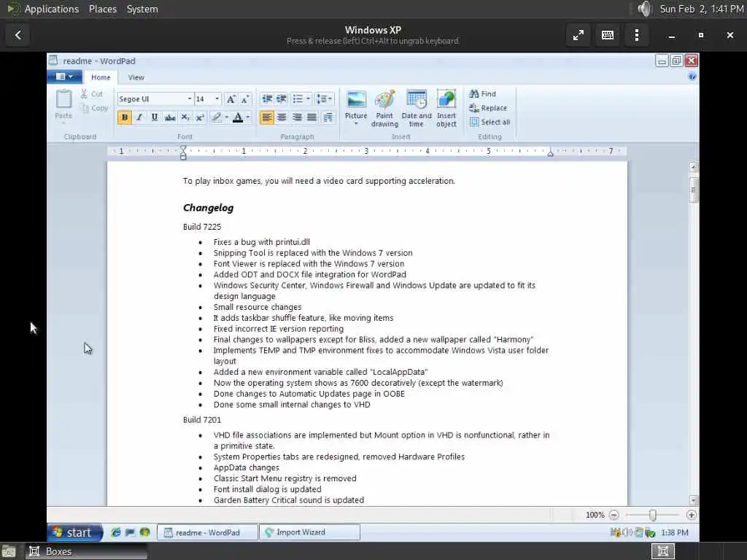The width and height of the screenshot is (747, 560).
Task: Click the Paste button
Action: (63, 104)
